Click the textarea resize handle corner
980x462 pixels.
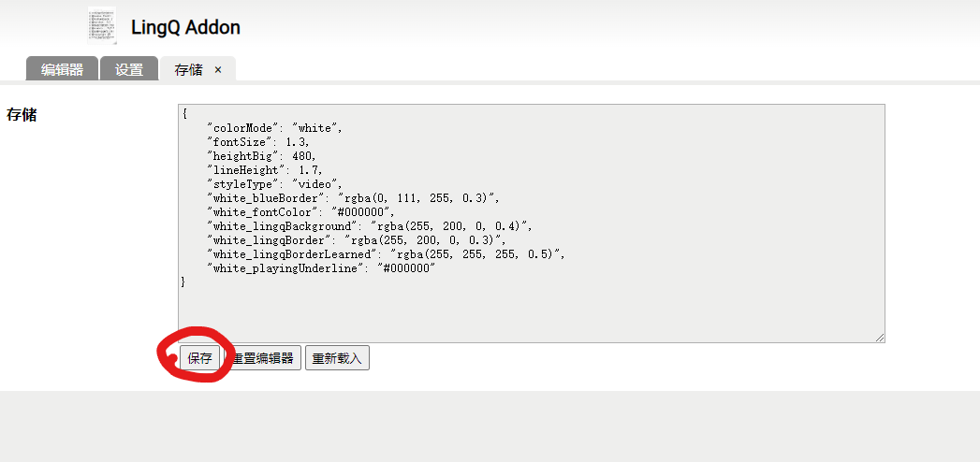[x=879, y=337]
